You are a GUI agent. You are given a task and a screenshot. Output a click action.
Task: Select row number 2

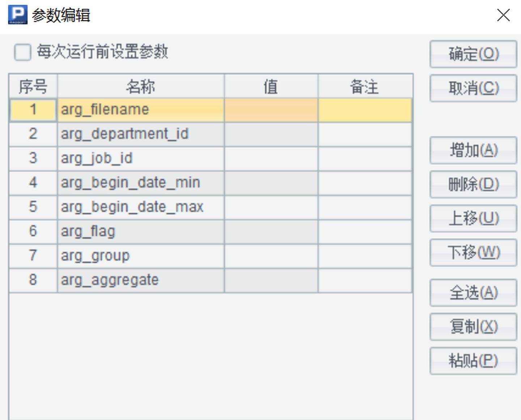point(33,134)
